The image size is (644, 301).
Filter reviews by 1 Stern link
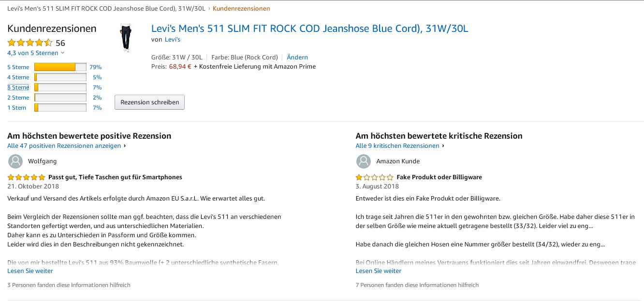(x=17, y=108)
